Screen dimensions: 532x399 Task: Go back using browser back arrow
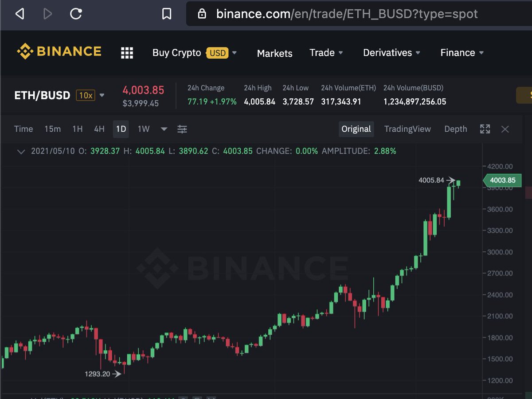point(20,14)
